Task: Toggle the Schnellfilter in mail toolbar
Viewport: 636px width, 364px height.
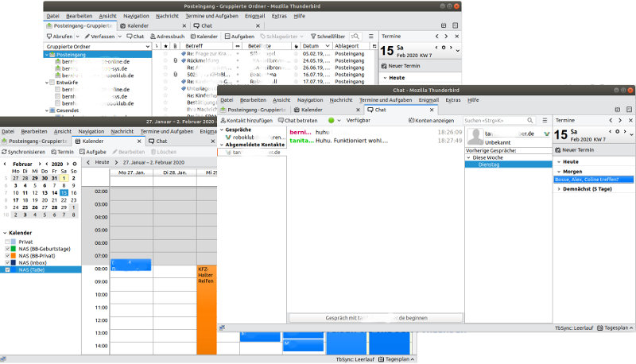Action: click(328, 37)
